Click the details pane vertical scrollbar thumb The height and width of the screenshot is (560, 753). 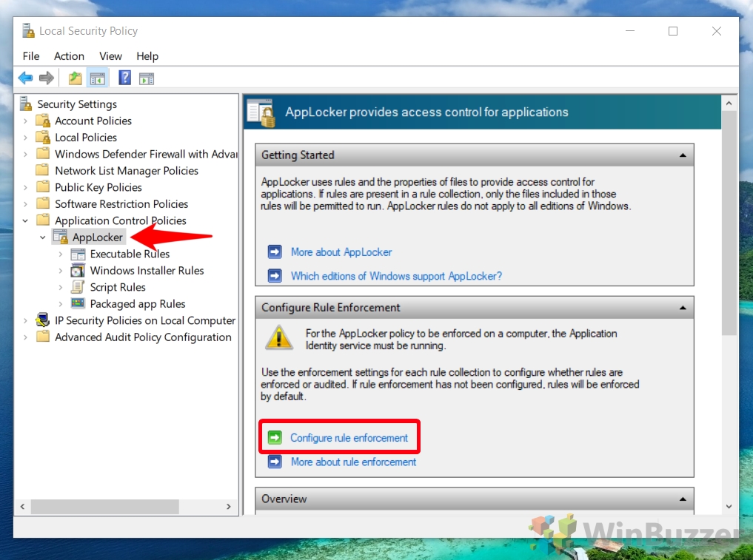(729, 223)
